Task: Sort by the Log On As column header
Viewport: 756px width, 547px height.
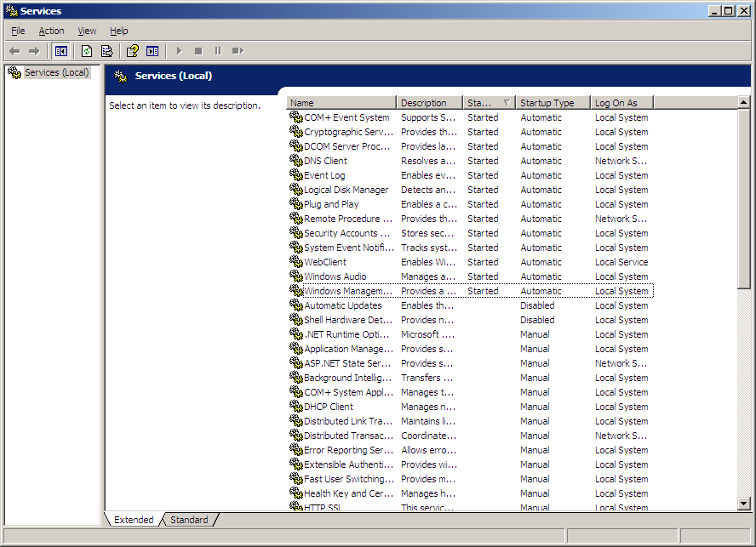Action: 622,103
